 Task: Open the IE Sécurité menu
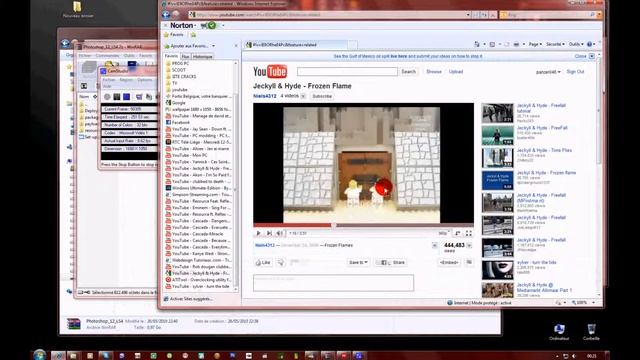(555, 44)
